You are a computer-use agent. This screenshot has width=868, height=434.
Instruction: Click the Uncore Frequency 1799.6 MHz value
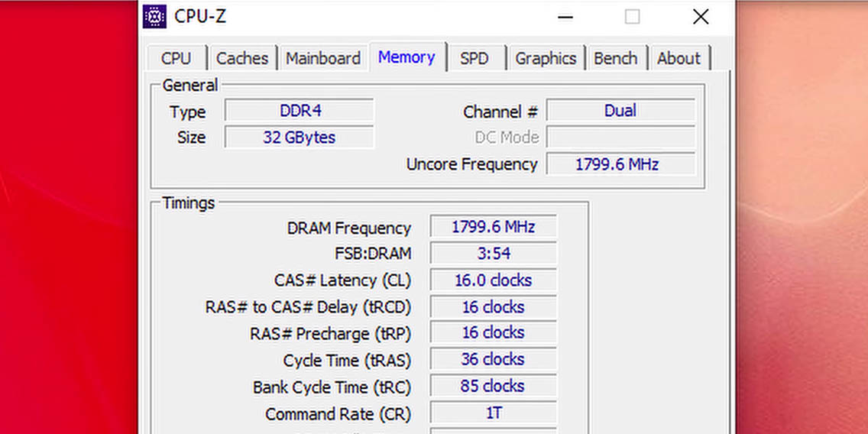(620, 164)
